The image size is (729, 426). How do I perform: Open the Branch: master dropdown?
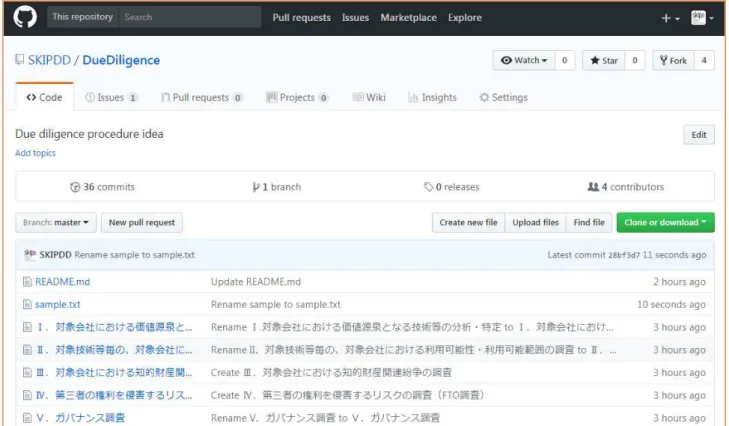56,223
